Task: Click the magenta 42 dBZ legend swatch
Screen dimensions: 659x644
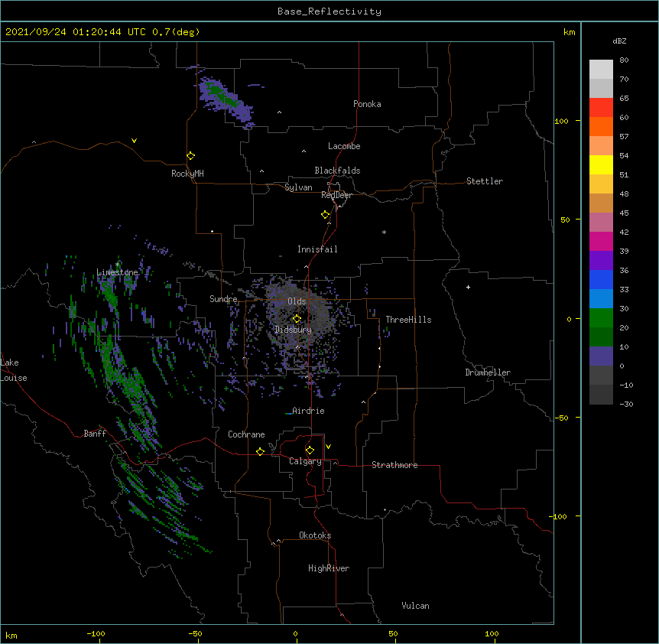Action: [601, 241]
